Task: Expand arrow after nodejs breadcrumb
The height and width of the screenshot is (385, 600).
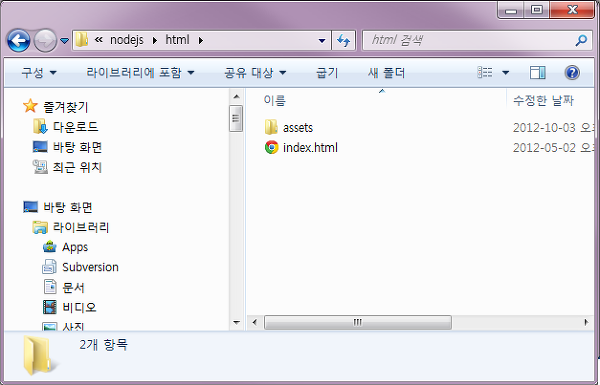Action: tap(155, 40)
